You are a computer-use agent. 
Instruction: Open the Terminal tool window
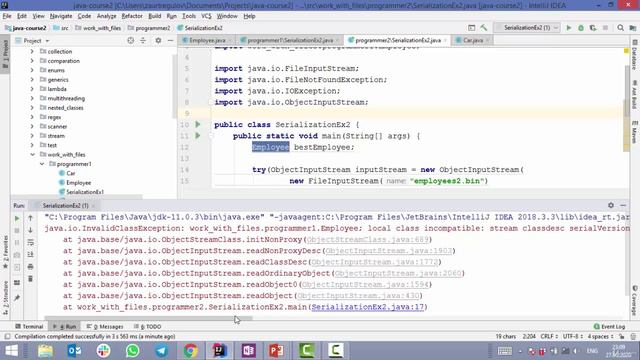point(29,327)
